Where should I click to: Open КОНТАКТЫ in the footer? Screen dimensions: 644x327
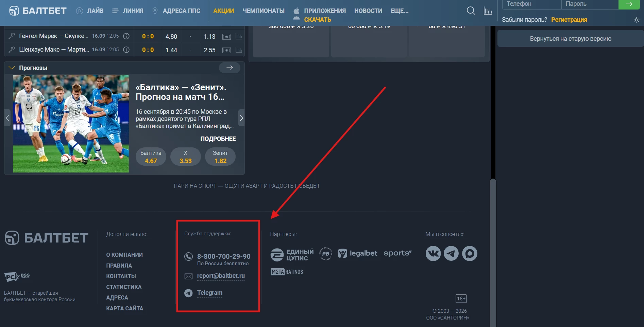coord(121,276)
